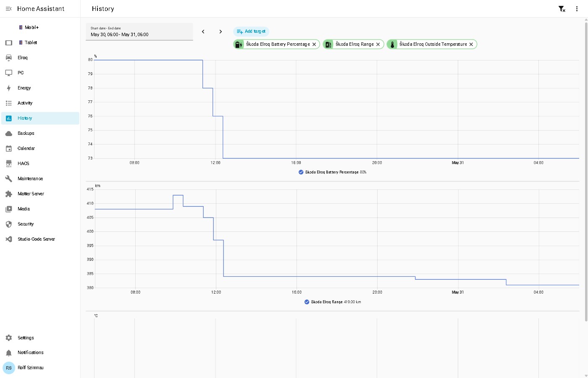The height and width of the screenshot is (378, 588).
Task: Remove Škoda Elroq Outside Temperature target
Action: coord(471,44)
